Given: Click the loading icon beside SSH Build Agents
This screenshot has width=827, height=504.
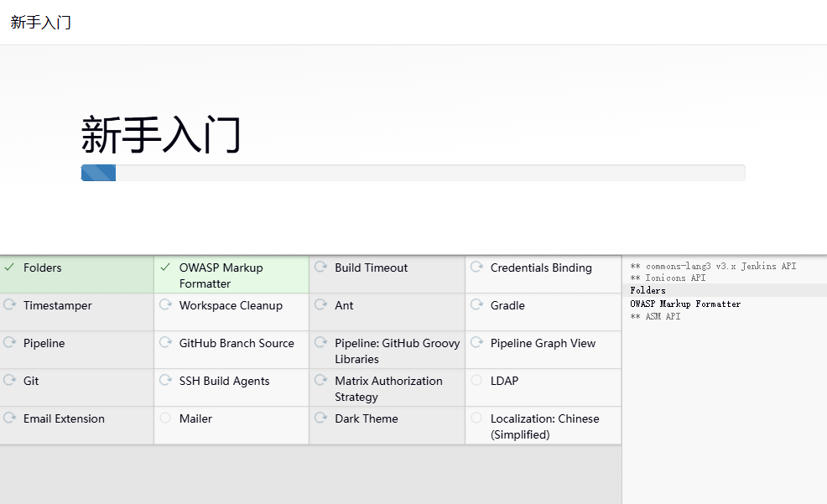Looking at the screenshot, I should 165,380.
